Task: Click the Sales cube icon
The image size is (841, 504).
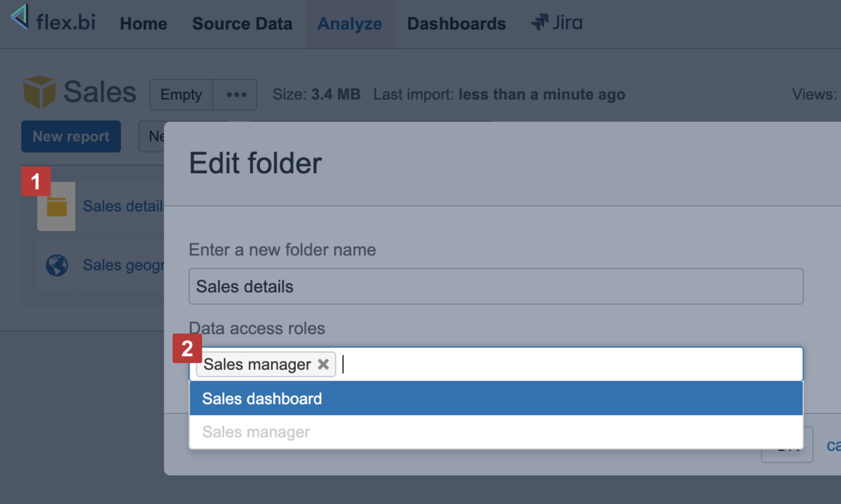Action: [39, 92]
